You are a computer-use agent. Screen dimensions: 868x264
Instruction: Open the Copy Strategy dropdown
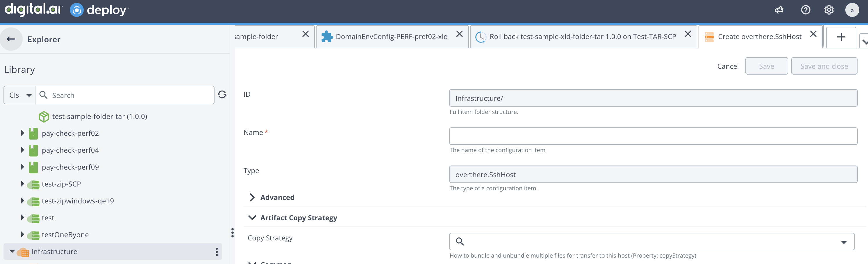pyautogui.click(x=843, y=242)
